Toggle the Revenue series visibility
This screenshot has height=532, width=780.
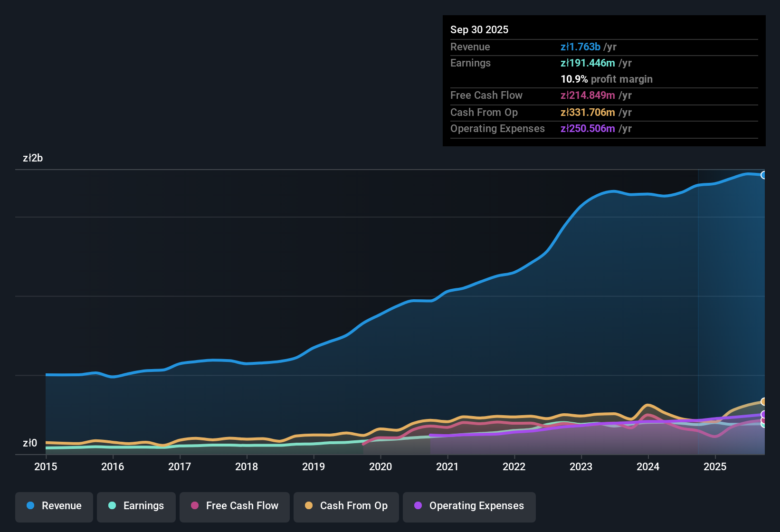click(x=54, y=506)
